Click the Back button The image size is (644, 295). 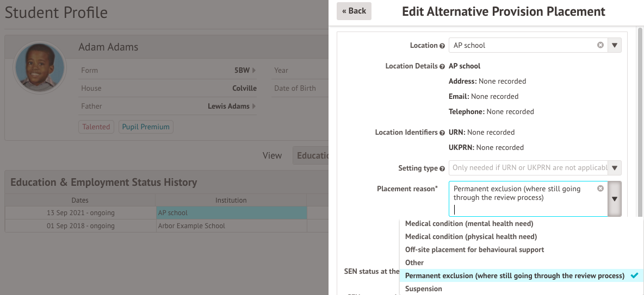[x=354, y=11]
